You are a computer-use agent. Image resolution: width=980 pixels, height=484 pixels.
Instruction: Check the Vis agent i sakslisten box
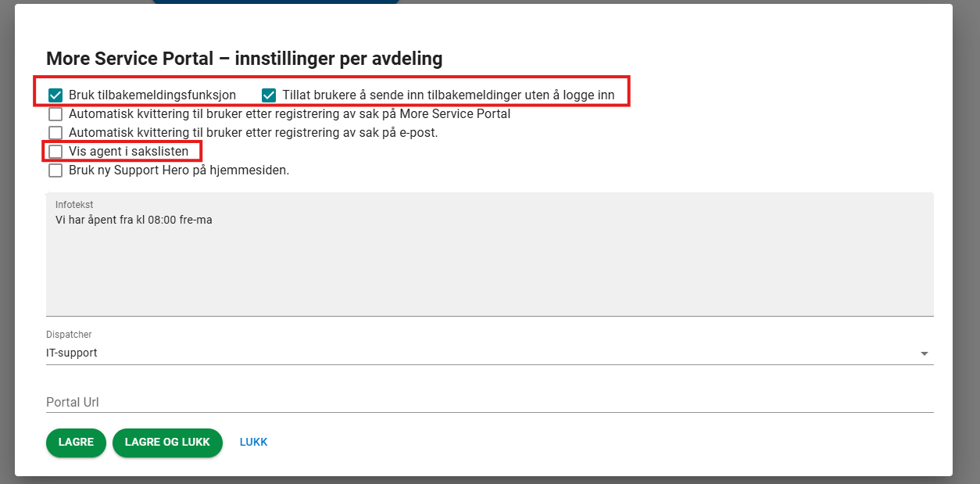click(x=55, y=151)
